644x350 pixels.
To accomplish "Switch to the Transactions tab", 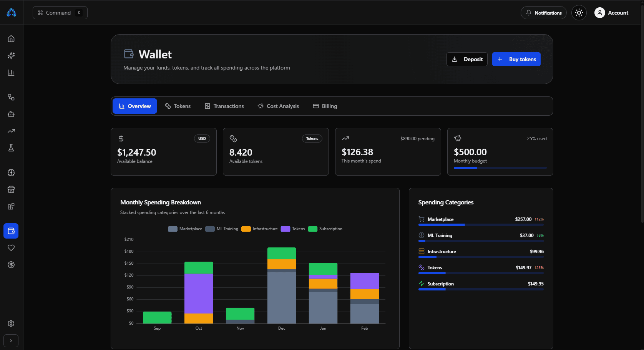I will [224, 106].
